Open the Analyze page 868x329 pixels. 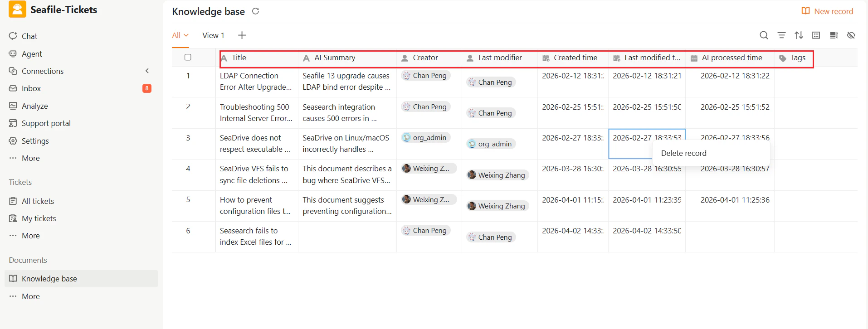[34, 106]
